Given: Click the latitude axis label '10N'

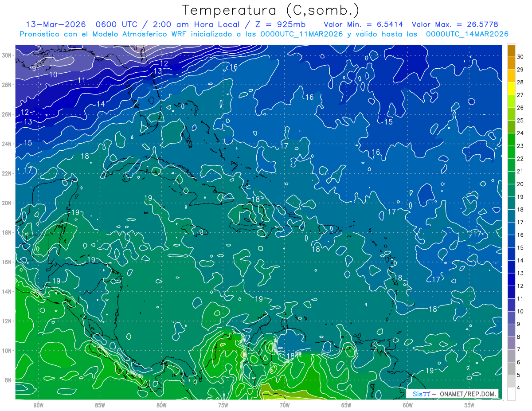Looking at the screenshot, I should click(7, 350).
